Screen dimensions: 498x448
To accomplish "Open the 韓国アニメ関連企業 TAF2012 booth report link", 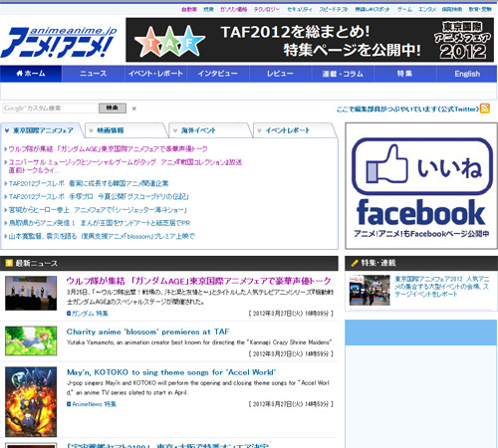I will [x=89, y=183].
